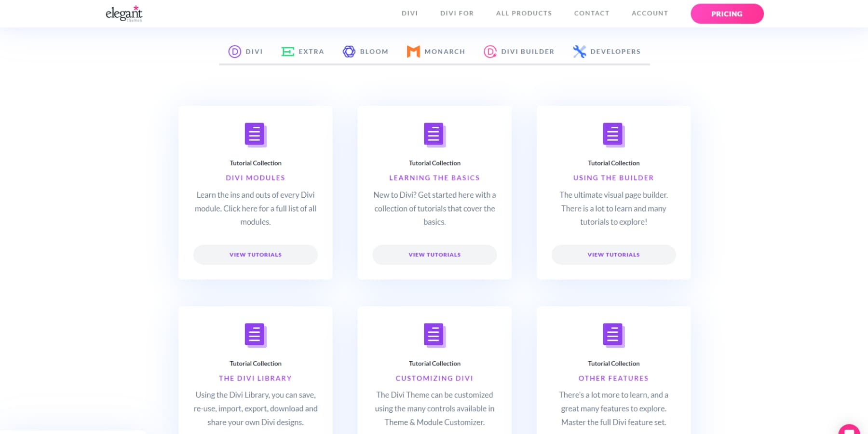This screenshot has width=868, height=434.
Task: View tutorials for Using the Builder
Action: pyautogui.click(x=613, y=255)
